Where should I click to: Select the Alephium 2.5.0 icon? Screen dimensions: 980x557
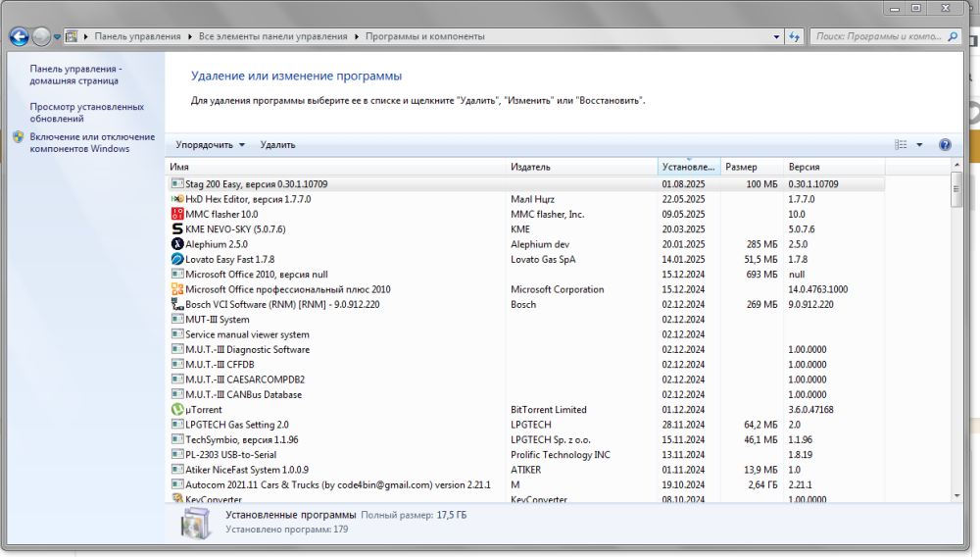tap(177, 244)
